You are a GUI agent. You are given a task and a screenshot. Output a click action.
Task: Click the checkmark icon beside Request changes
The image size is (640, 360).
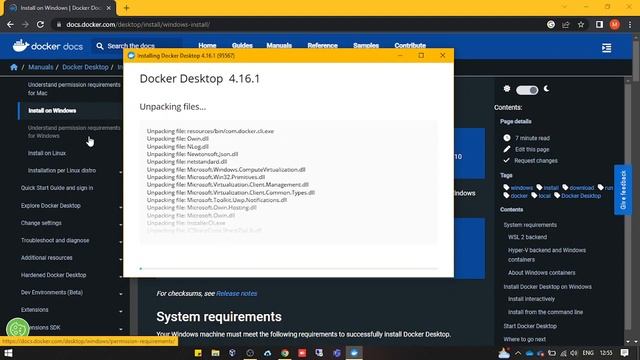(507, 160)
